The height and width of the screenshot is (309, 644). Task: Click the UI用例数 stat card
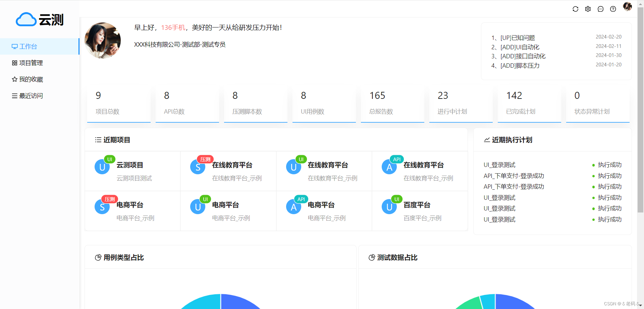pos(324,104)
